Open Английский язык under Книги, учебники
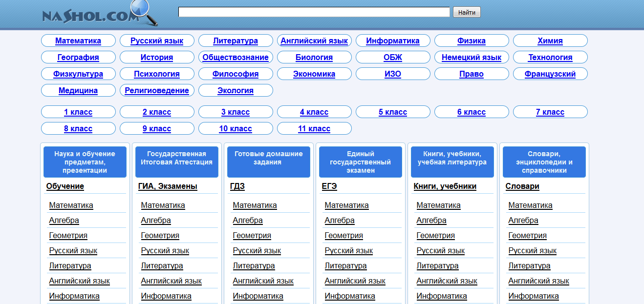Screen dimensions: 644x304 coord(447,281)
